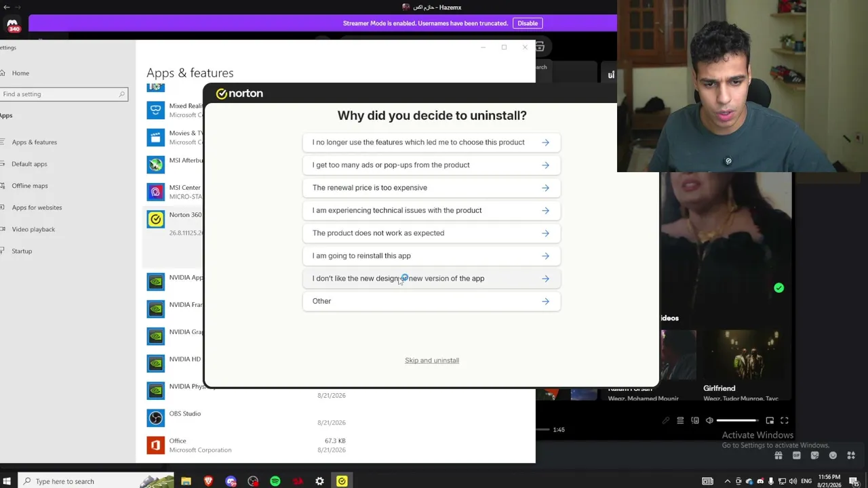Open File Explorer from taskbar
The width and height of the screenshot is (868, 488).
186,481
